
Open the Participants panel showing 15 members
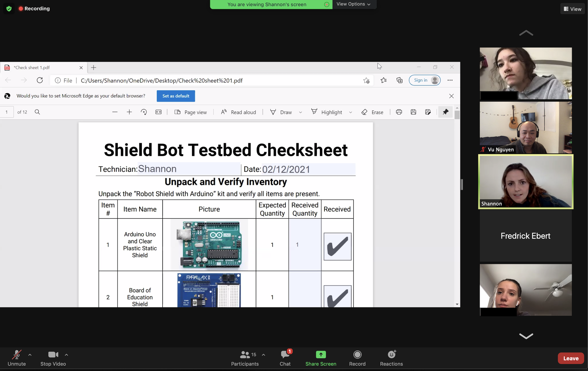[245, 358]
